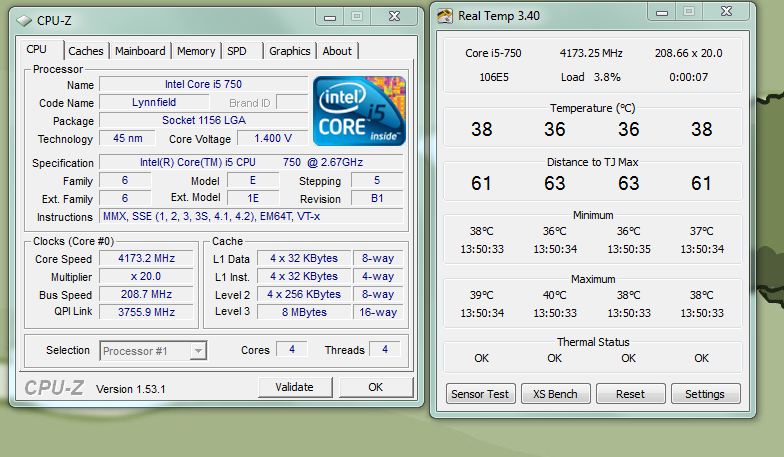Click OK button in CPU-Z

(x=376, y=387)
